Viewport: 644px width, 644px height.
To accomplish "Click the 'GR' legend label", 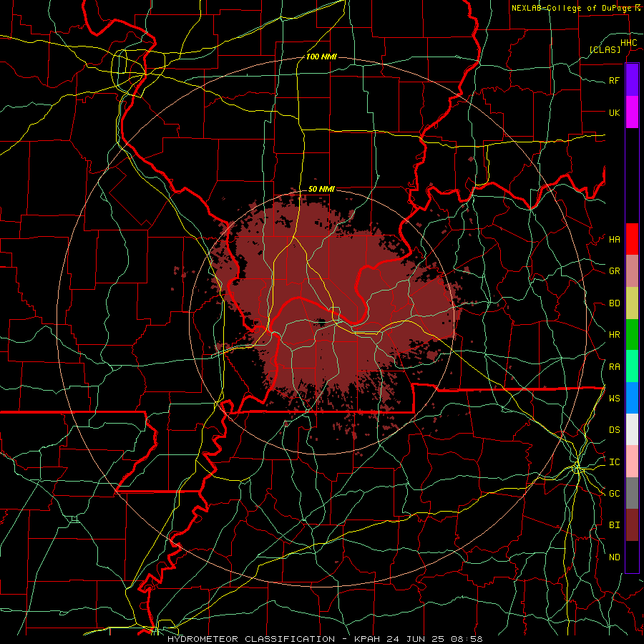I will click(615, 271).
